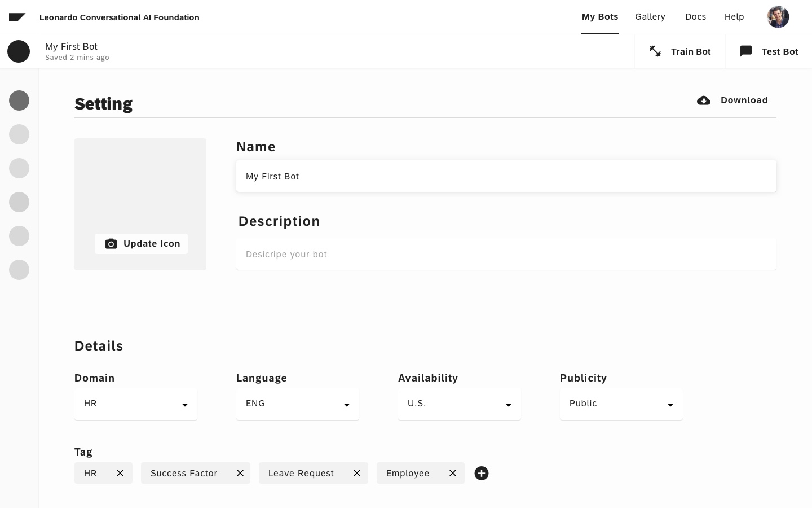Click the cloud download icon
This screenshot has height=508, width=812.
[704, 100]
